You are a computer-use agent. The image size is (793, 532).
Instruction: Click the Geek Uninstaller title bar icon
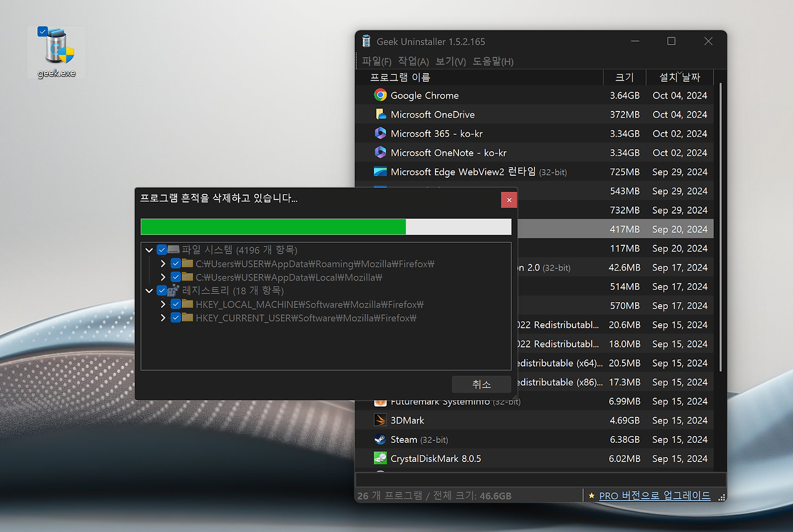(366, 41)
